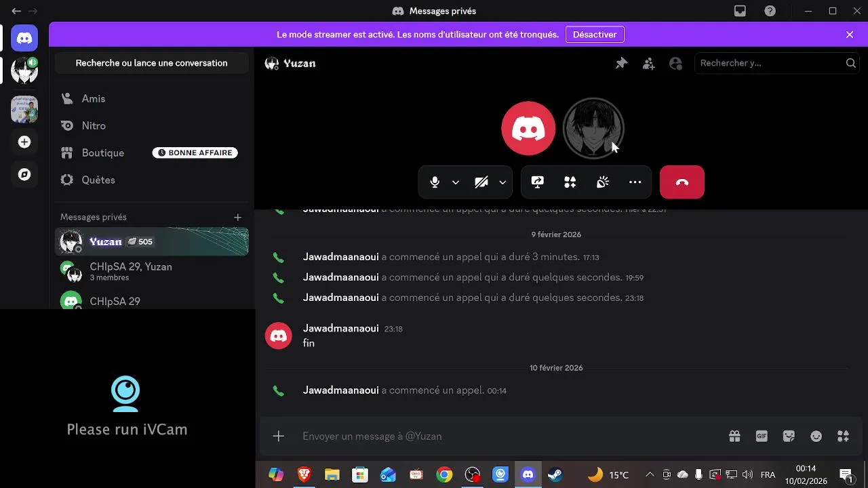Turn on the camera in the call
This screenshot has height=488, width=868.
(x=481, y=182)
